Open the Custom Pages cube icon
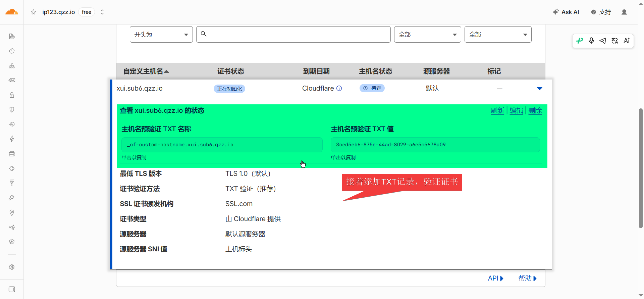 (x=12, y=242)
